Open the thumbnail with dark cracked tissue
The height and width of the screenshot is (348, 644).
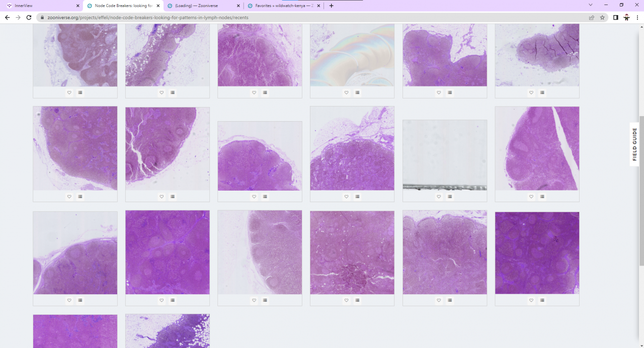[537, 55]
